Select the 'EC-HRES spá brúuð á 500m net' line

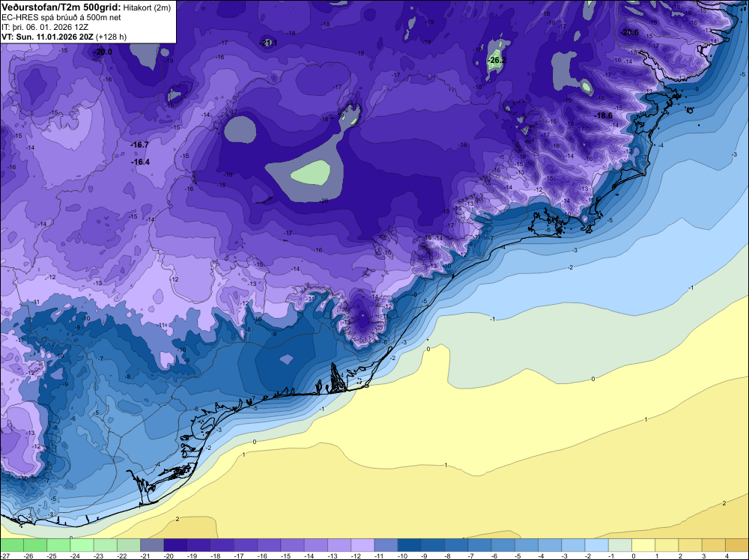pos(61,18)
